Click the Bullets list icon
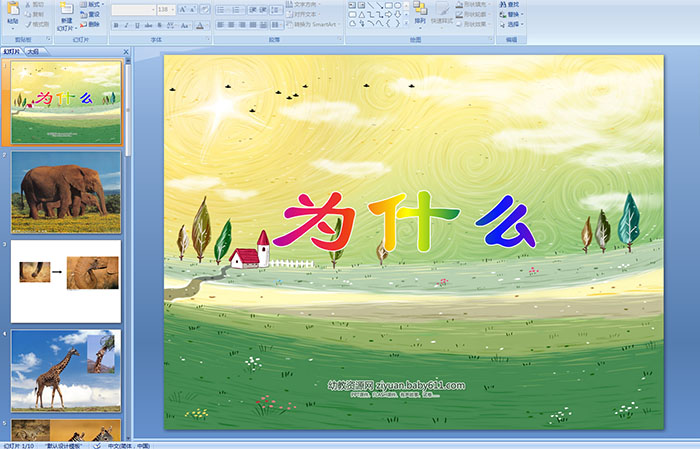The height and width of the screenshot is (449, 700). point(220,9)
